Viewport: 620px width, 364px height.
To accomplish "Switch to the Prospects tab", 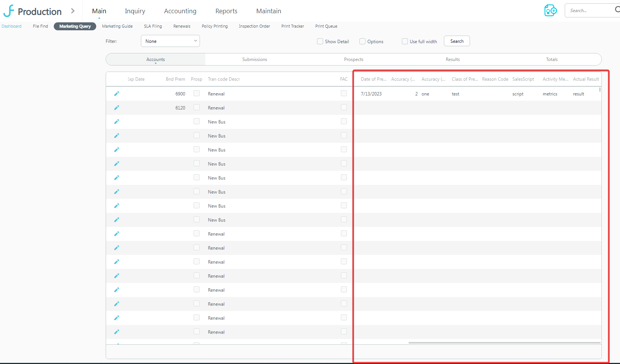I will 354,59.
